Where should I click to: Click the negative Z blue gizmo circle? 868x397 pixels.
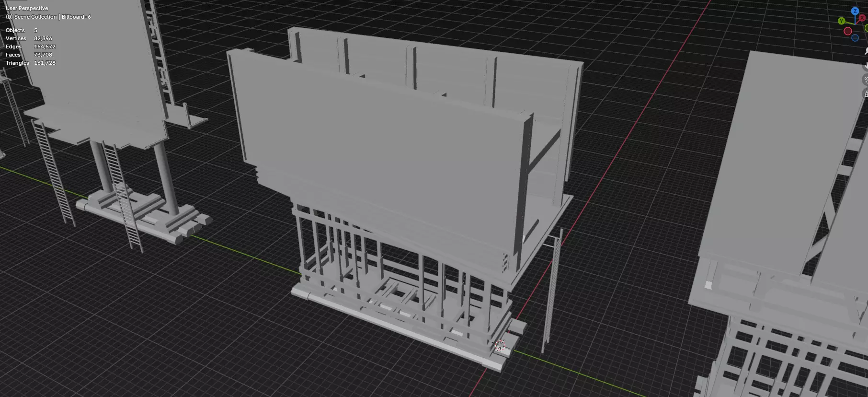point(855,38)
